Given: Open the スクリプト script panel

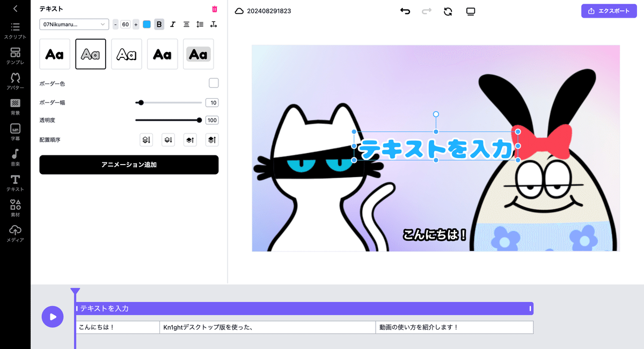Looking at the screenshot, I should click(15, 31).
